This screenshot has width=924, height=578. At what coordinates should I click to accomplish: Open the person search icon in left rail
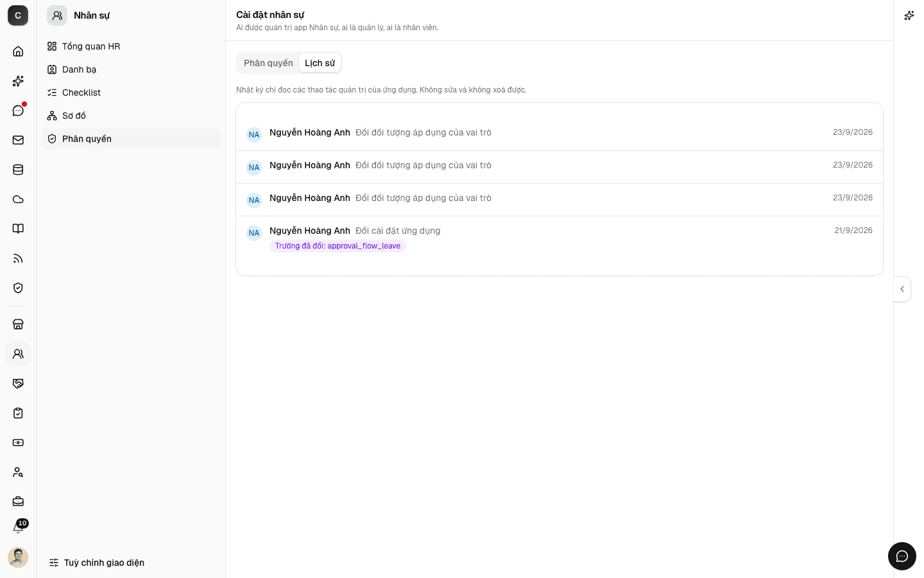coord(18,472)
